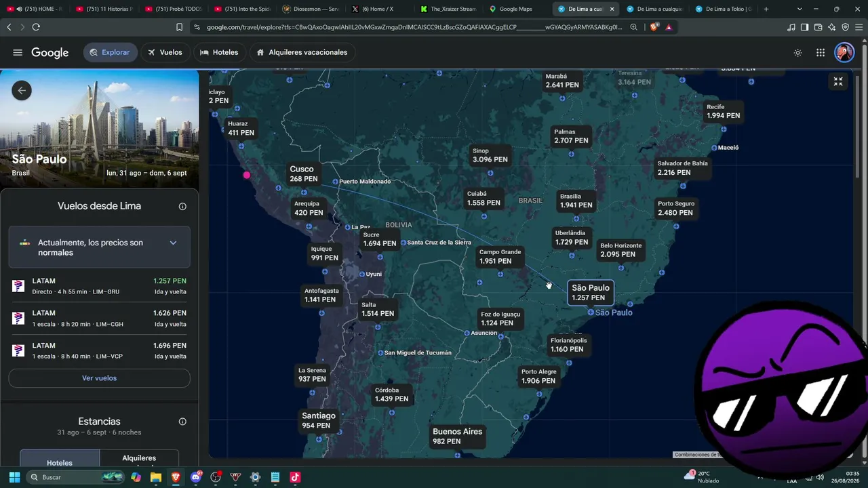Select Buenos Aires 982 PEN on map
868x488 pixels.
[458, 436]
